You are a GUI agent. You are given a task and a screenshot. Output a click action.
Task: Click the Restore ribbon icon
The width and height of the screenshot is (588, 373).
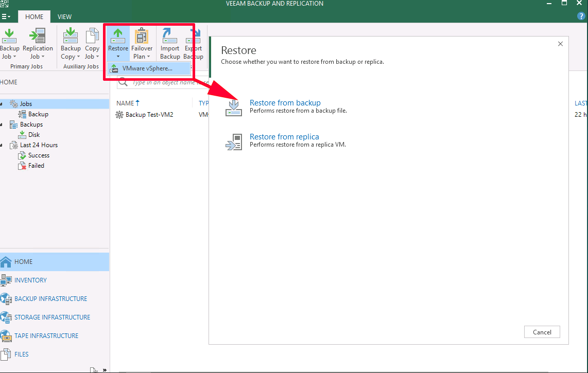point(118,37)
